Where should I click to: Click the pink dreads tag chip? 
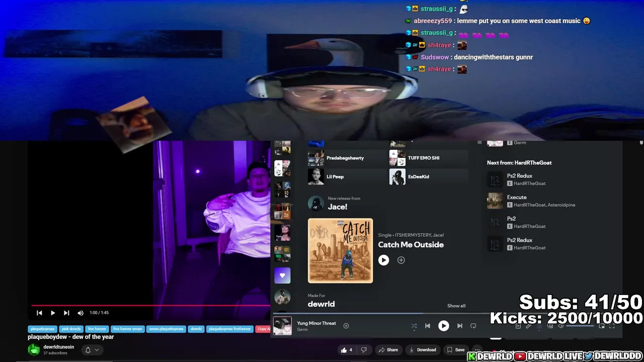71,329
